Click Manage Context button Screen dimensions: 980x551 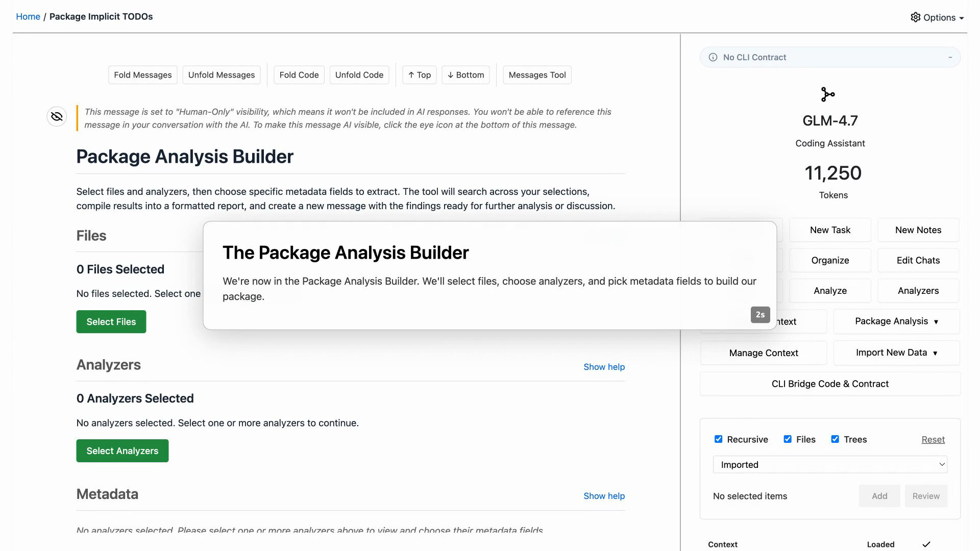[x=764, y=353]
